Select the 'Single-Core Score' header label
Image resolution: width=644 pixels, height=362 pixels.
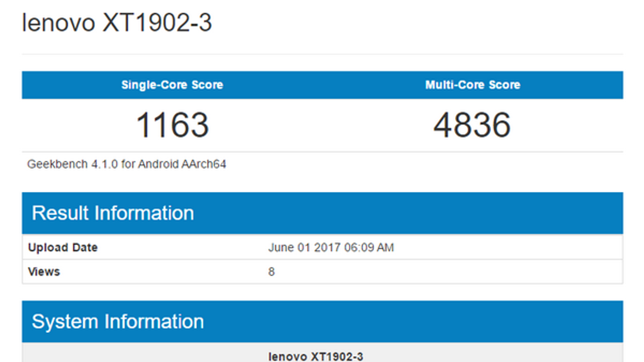(x=172, y=85)
